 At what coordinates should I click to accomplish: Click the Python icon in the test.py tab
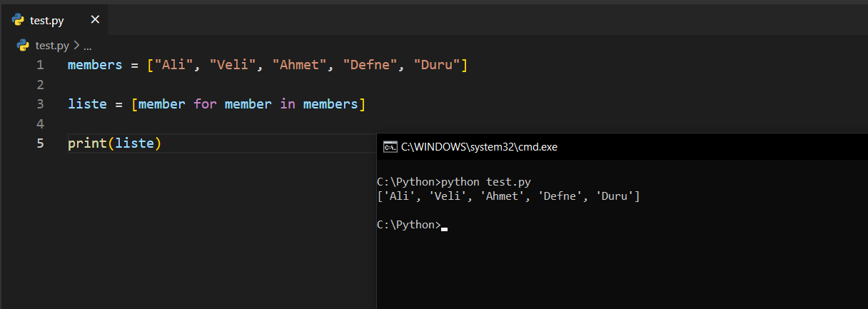point(19,20)
